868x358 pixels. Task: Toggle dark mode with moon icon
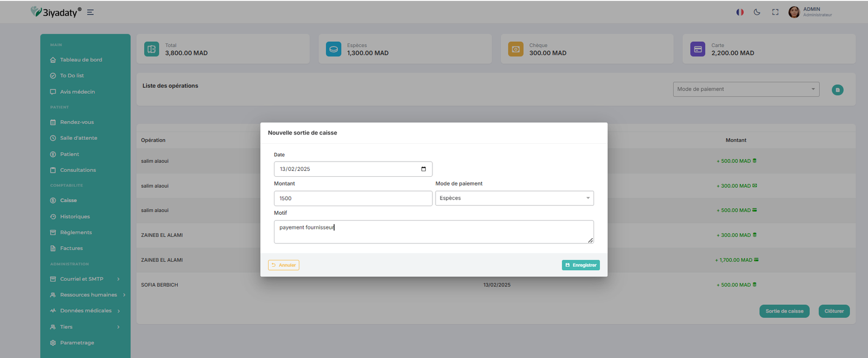click(x=757, y=12)
